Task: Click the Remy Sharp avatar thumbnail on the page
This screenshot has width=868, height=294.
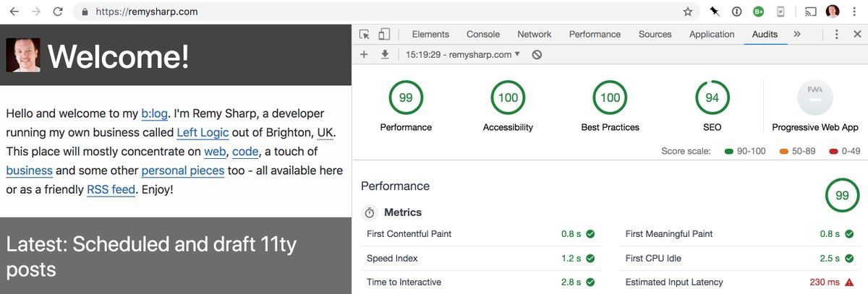Action: [x=23, y=55]
